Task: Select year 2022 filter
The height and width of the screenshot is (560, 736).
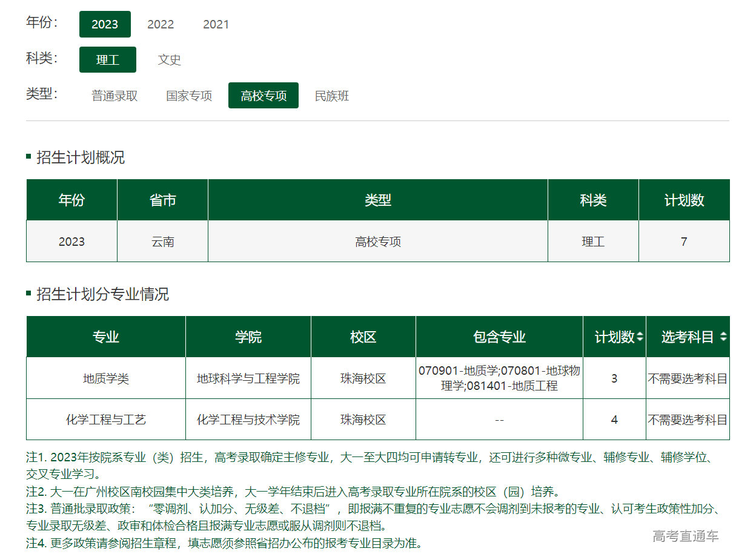Action: (161, 24)
